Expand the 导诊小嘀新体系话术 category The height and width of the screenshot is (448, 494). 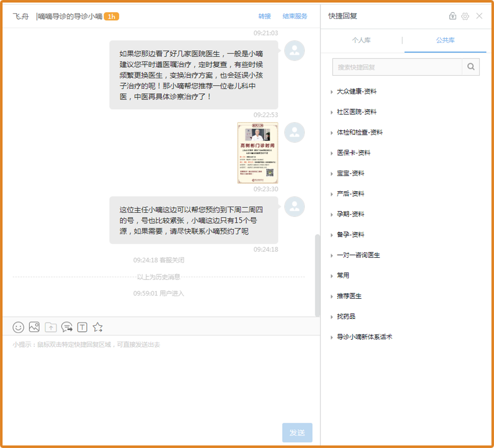click(364, 337)
